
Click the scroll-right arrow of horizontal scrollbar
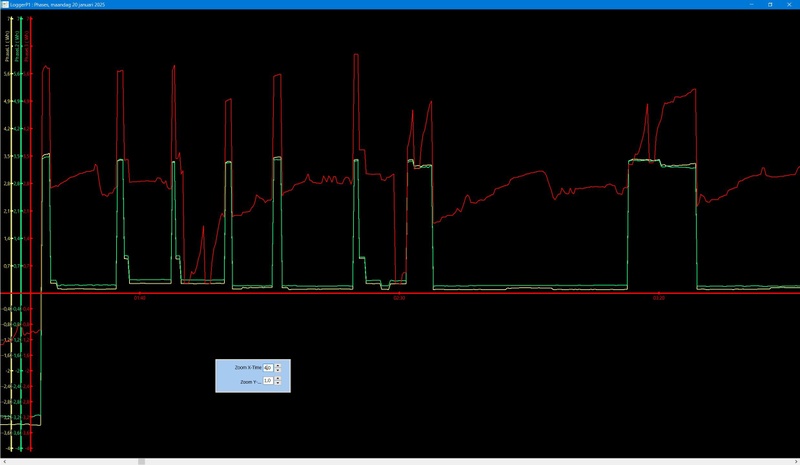tap(796, 461)
